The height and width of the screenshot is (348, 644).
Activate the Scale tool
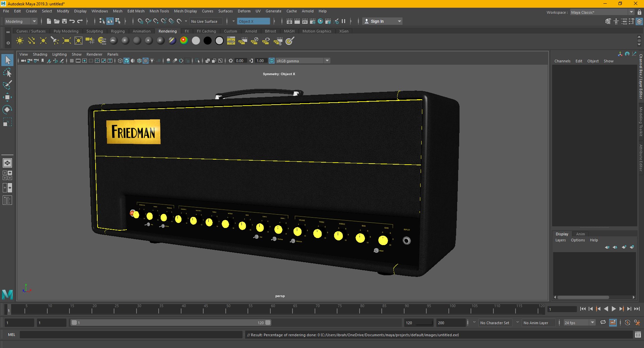(7, 122)
